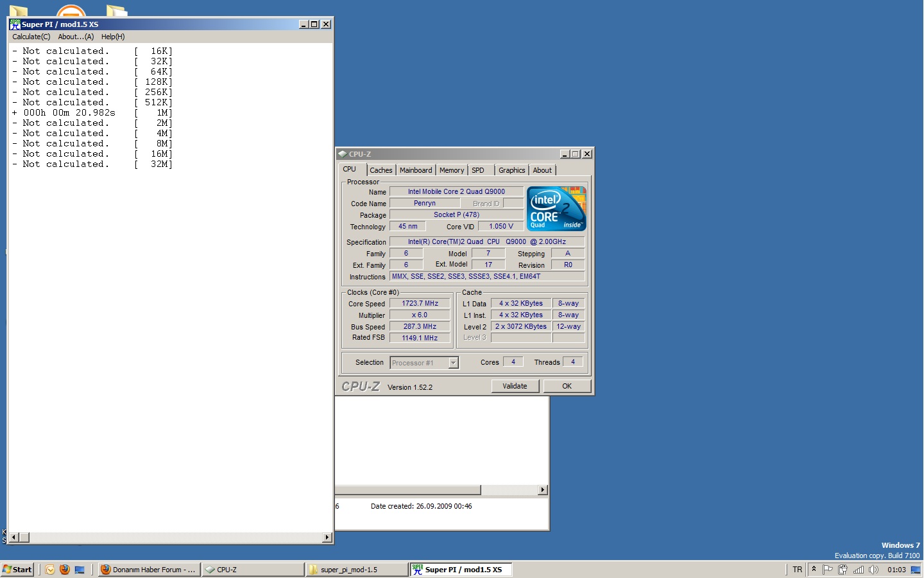Open the Start menu

click(17, 570)
